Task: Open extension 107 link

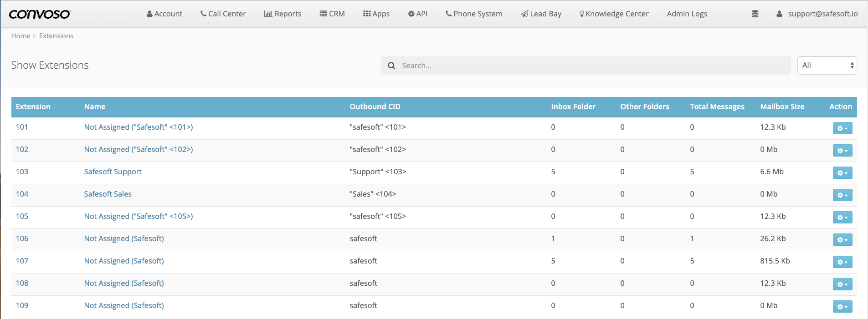Action: click(x=22, y=261)
